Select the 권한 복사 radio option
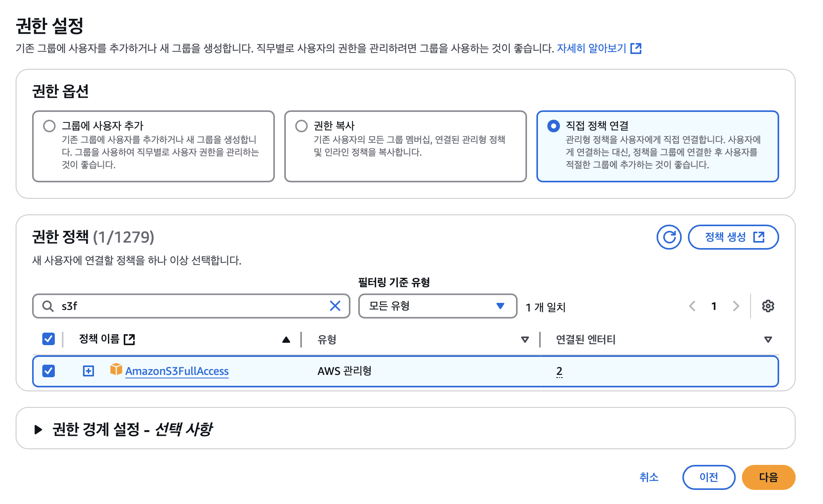Screen dimensions: 823x504 coord(301,126)
